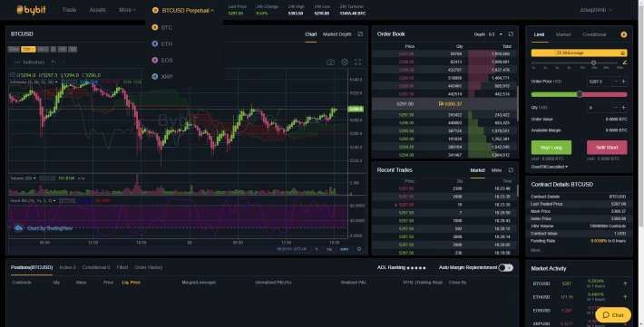Open the Filled orders tab
The width and height of the screenshot is (644, 327).
click(122, 267)
